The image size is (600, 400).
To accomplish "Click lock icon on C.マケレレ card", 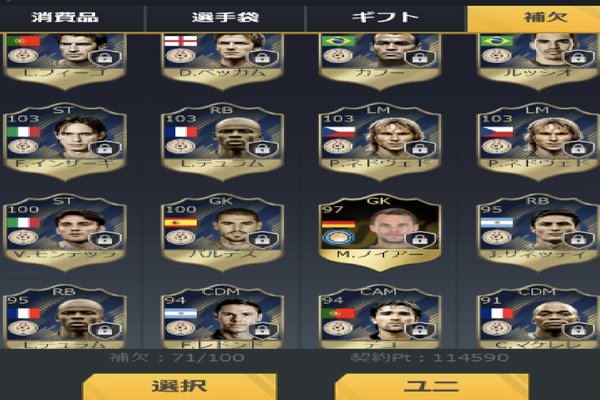I will (578, 331).
